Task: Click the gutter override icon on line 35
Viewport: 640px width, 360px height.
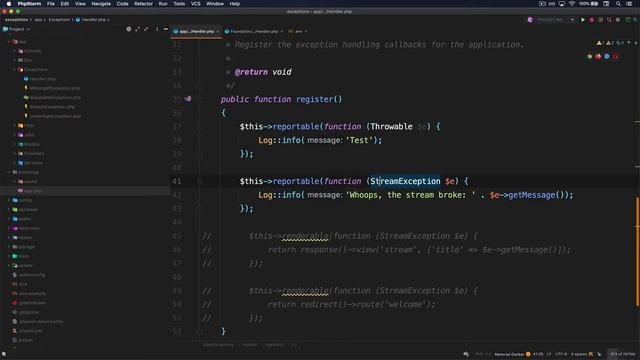Action: tap(188, 99)
